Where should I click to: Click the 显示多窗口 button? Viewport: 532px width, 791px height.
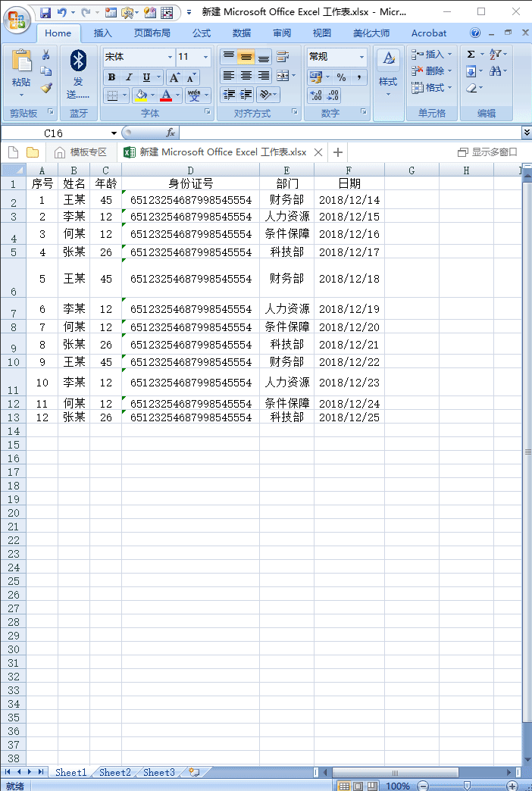click(x=487, y=152)
